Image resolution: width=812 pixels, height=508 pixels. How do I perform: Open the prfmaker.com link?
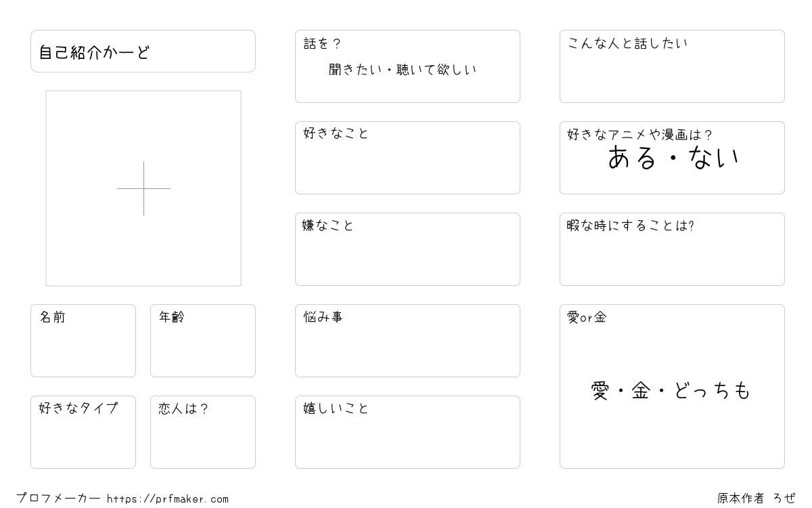coord(168,499)
